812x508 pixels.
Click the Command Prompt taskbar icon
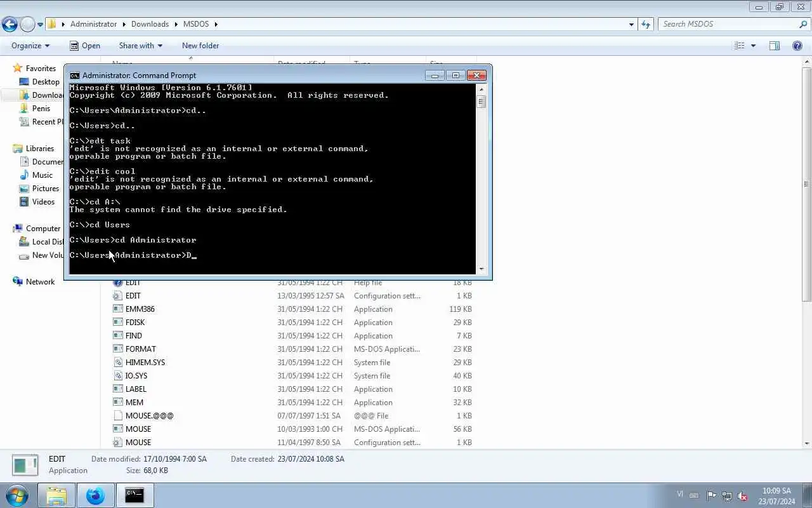pos(134,495)
